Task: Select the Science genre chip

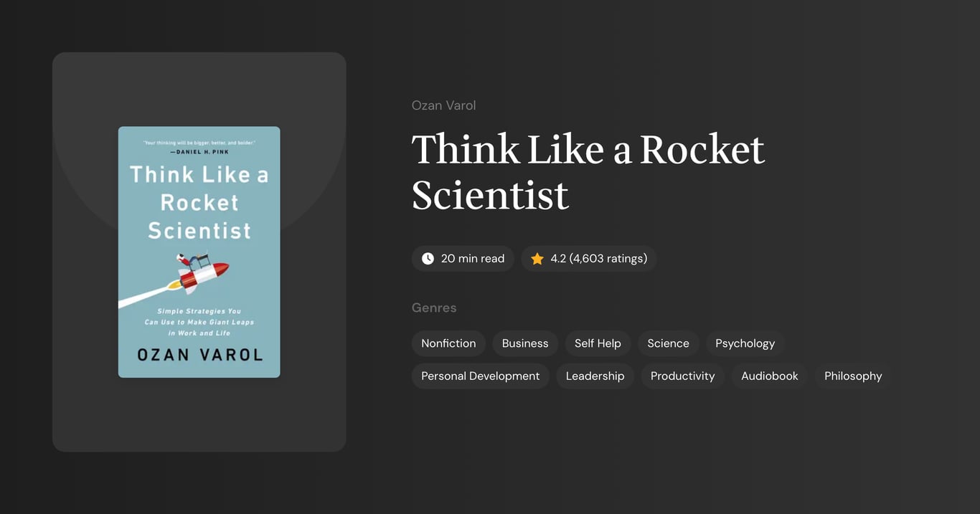Action: pyautogui.click(x=668, y=343)
